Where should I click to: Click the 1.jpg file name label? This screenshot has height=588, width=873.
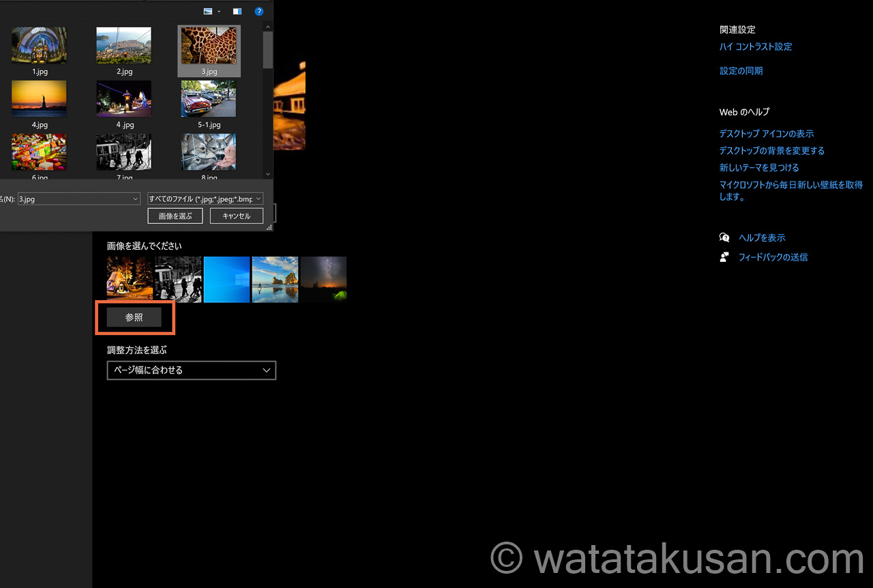[x=40, y=72]
